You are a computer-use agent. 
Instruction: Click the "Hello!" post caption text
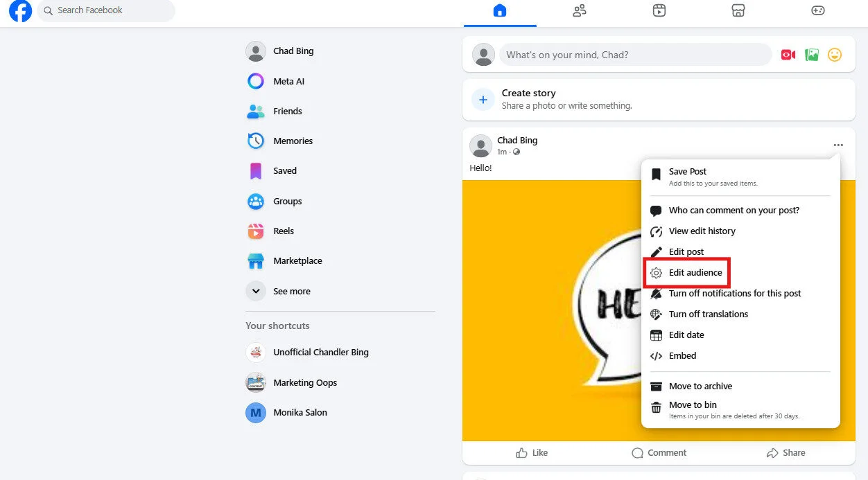(480, 168)
